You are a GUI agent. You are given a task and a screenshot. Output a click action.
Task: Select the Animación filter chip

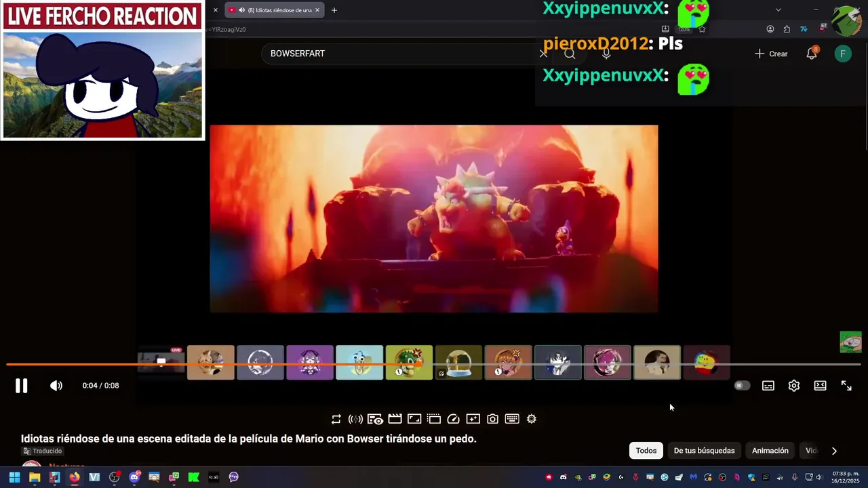[770, 451]
